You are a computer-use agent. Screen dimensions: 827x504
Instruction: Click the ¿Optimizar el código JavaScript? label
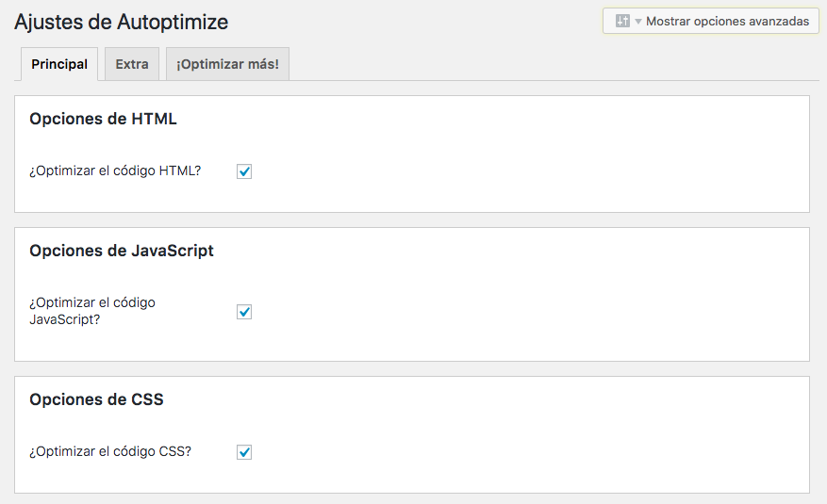(x=92, y=311)
